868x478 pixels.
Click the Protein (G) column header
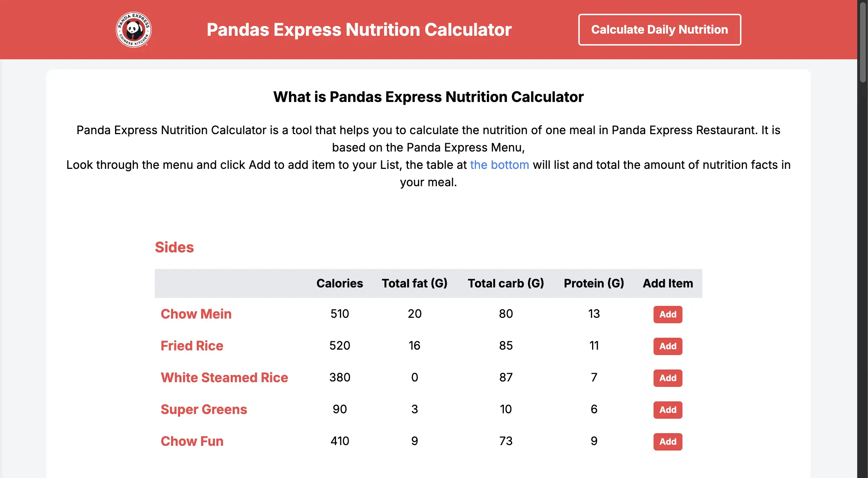593,283
